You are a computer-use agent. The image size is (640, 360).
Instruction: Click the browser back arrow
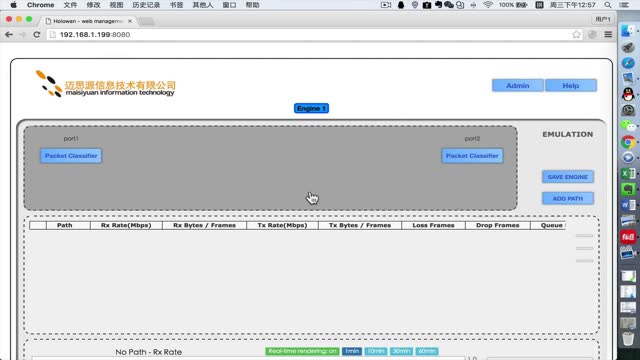9,35
